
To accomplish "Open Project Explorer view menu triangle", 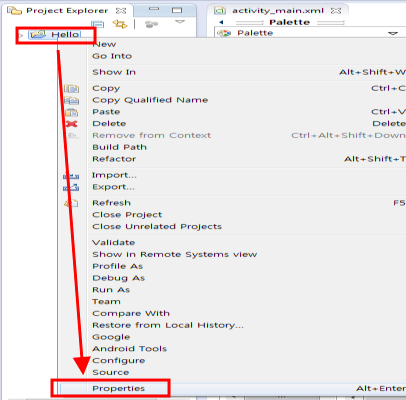I will pyautogui.click(x=180, y=22).
